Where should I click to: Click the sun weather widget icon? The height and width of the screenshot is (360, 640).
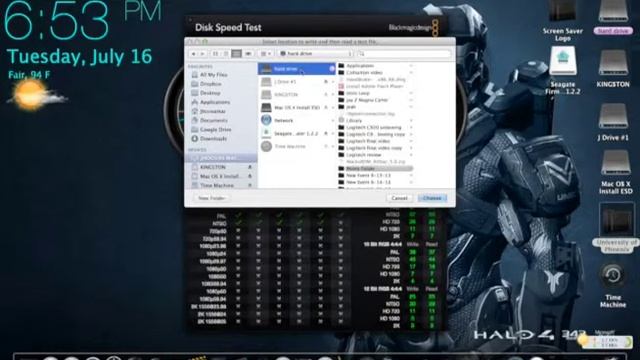click(x=32, y=95)
